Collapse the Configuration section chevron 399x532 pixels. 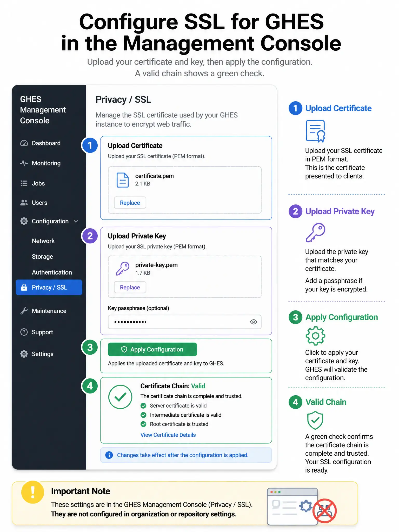tap(76, 221)
